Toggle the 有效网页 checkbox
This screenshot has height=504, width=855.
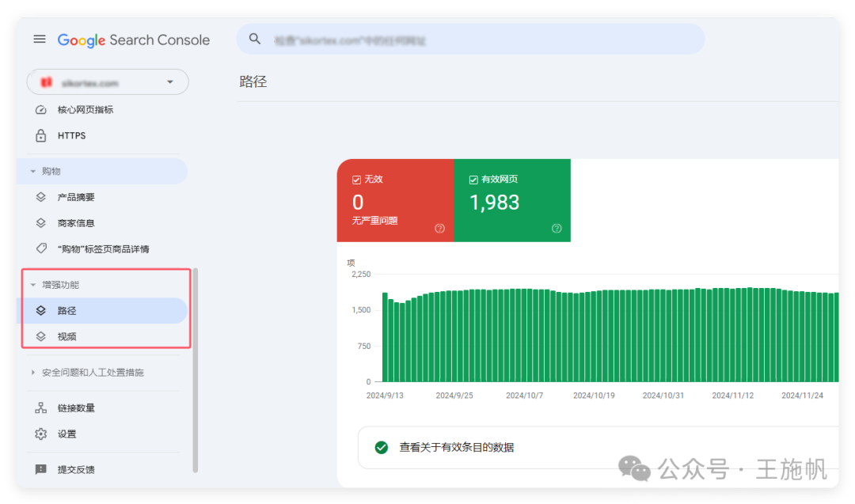(x=473, y=180)
